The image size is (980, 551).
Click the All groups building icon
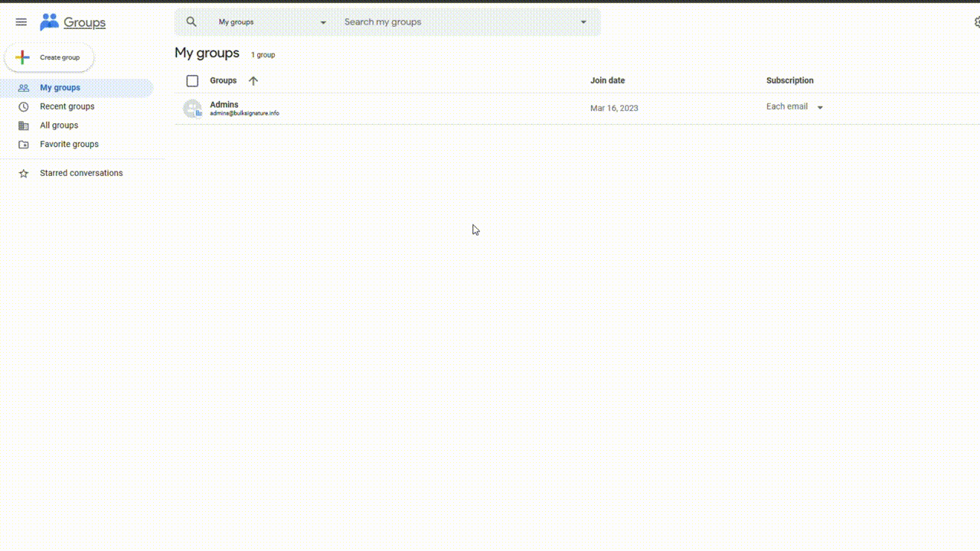[x=24, y=126]
